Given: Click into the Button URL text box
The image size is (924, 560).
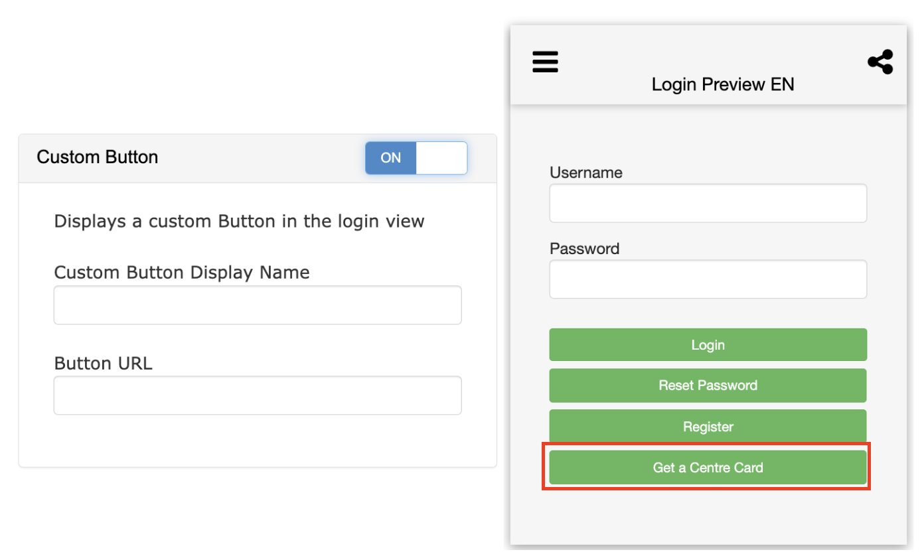Looking at the screenshot, I should (x=258, y=395).
